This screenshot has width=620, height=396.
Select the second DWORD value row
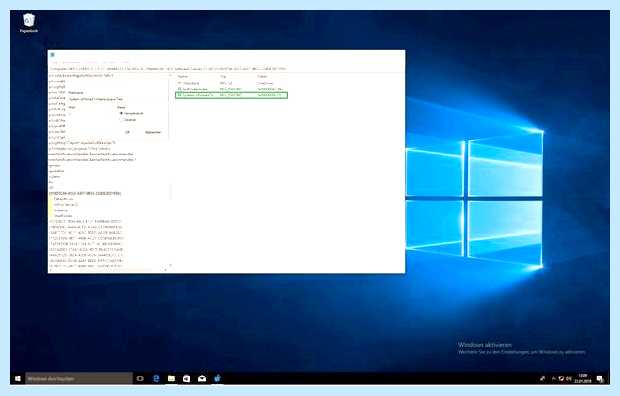pyautogui.click(x=231, y=89)
